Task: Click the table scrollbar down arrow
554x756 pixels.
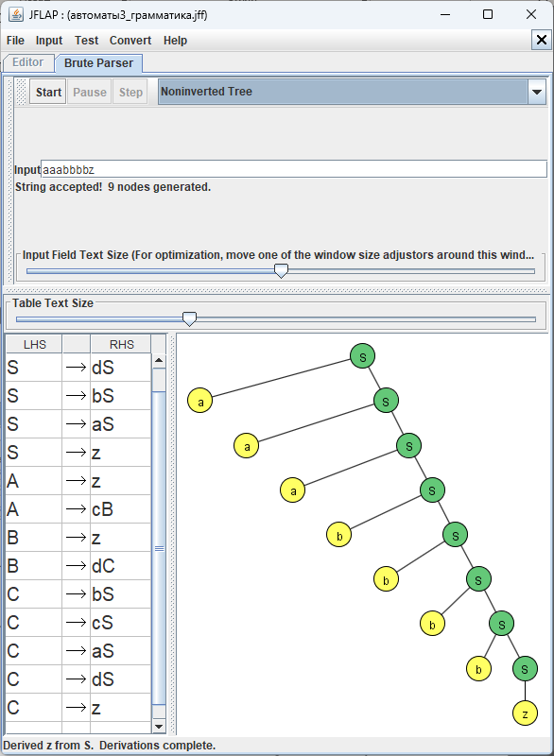Action: (159, 726)
